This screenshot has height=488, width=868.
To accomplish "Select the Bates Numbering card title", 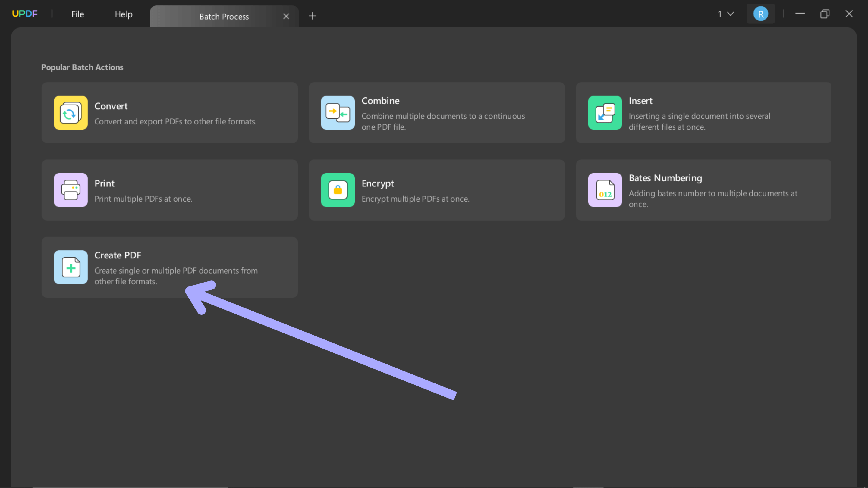I will pyautogui.click(x=665, y=178).
